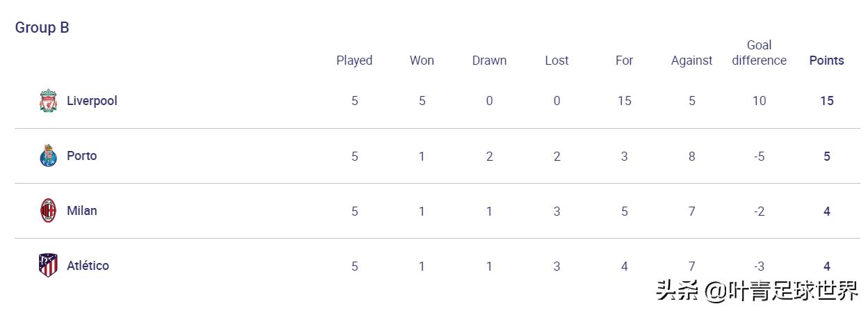Screen dimensions: 868x311
Task: Click the For goals column header
Action: click(624, 61)
